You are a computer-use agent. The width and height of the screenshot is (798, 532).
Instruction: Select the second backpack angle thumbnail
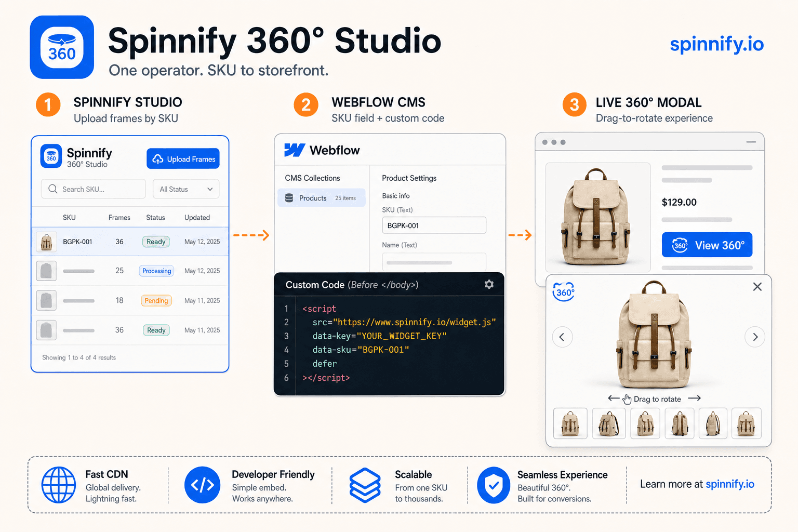pos(608,423)
